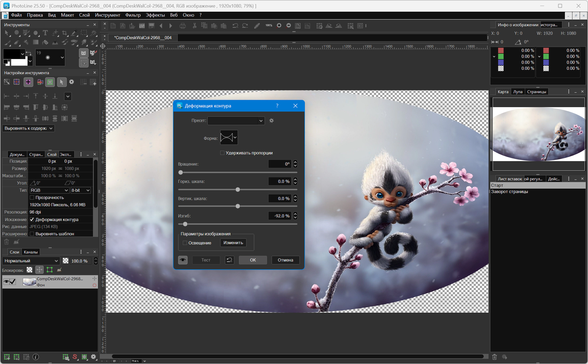Select the Crop tool
The height and width of the screenshot is (364, 588).
[x=65, y=33]
